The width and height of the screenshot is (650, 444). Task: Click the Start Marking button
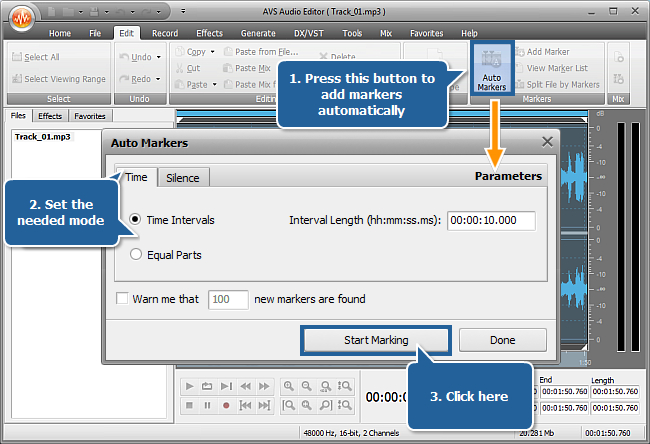pyautogui.click(x=376, y=340)
